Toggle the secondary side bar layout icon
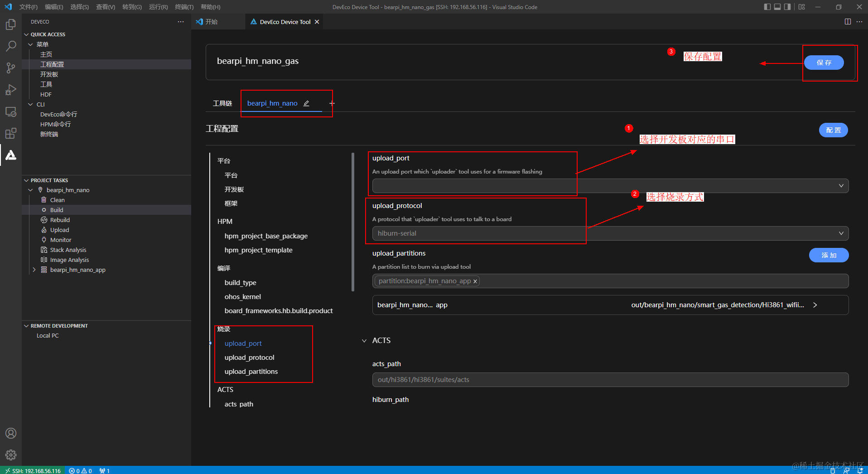 tap(787, 7)
